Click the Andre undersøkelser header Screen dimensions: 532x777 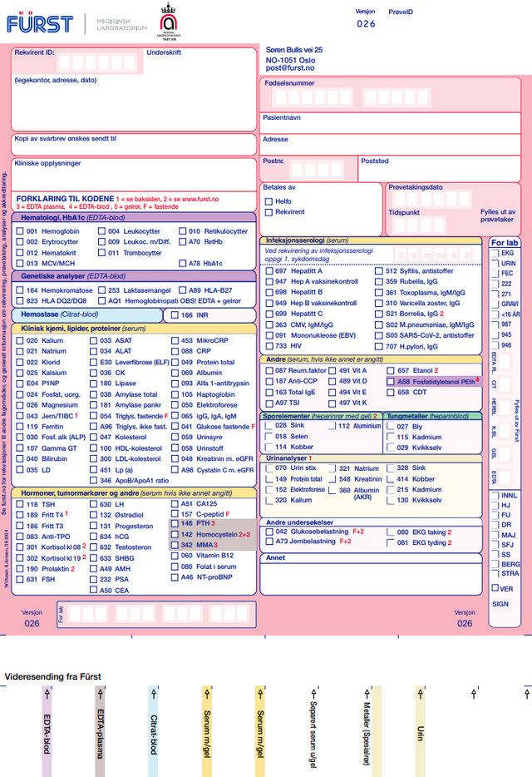click(x=371, y=522)
